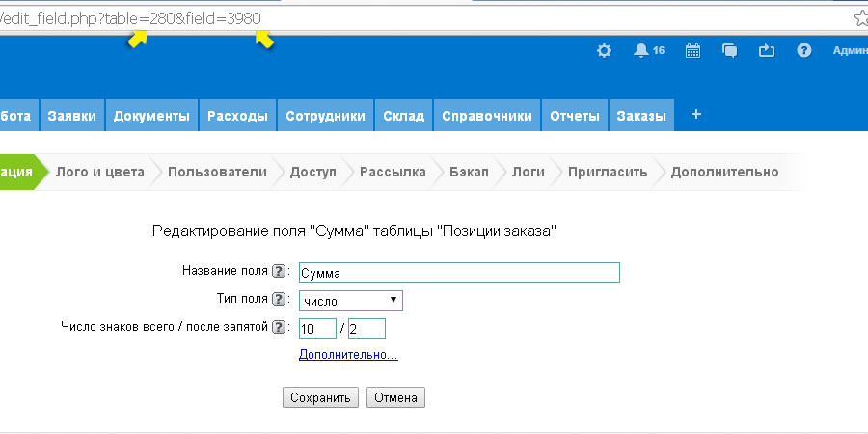Click help icon next to Тип поля
This screenshot has width=868, height=434.
coord(280,300)
